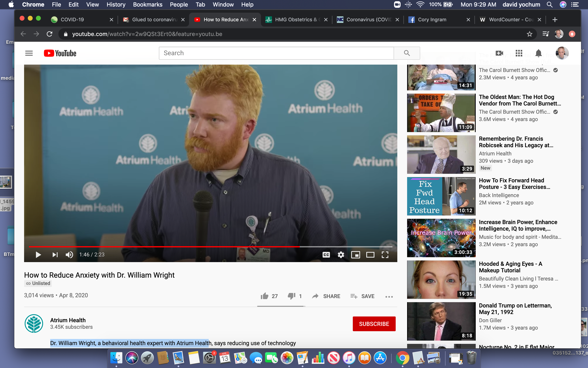Open the Chrome History menu
Image resolution: width=588 pixels, height=368 pixels.
(116, 4)
